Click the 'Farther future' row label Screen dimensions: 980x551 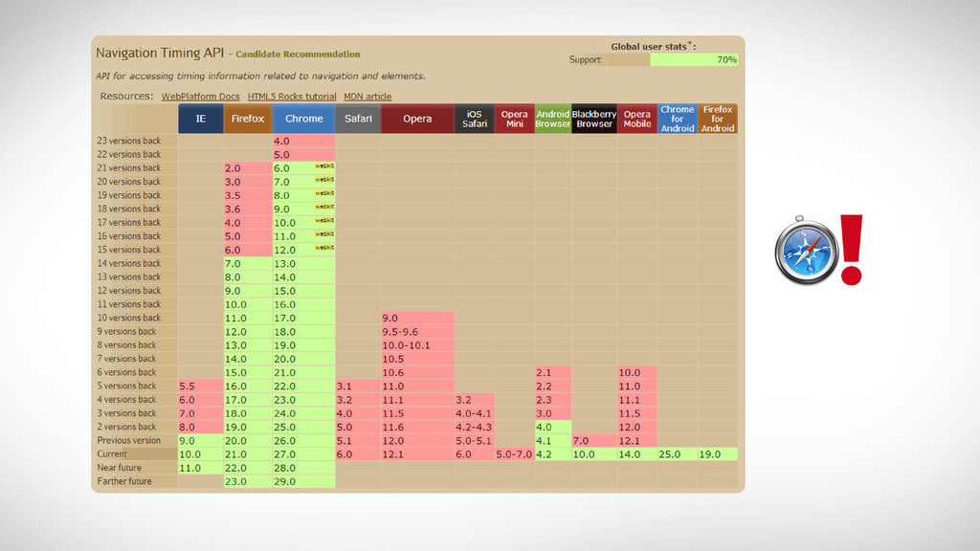[x=124, y=482]
